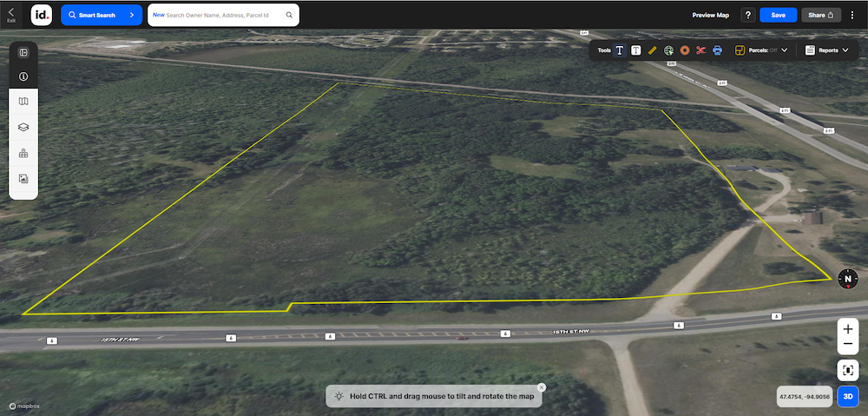The image size is (868, 416).
Task: Select the white text box tool
Action: click(x=636, y=50)
